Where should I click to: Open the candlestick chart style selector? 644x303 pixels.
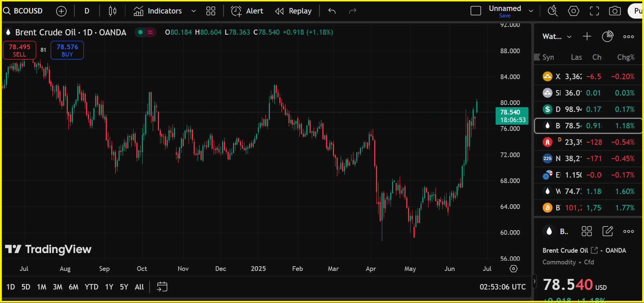coord(112,11)
